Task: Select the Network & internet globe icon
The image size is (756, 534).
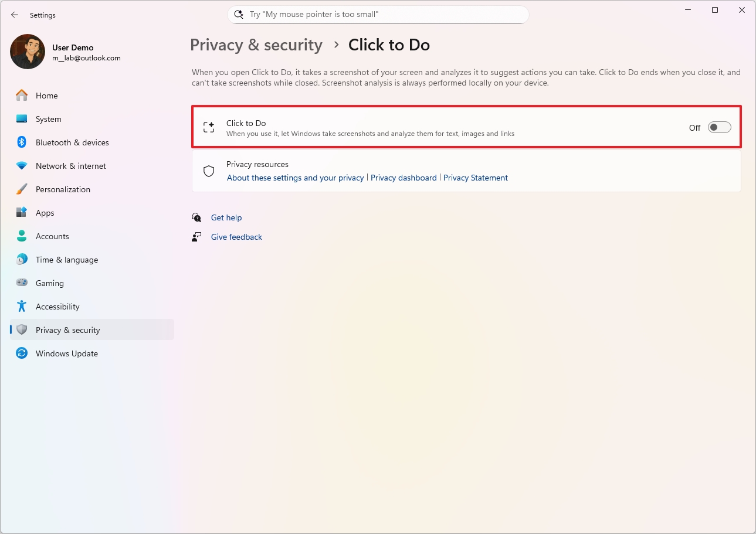Action: coord(22,165)
